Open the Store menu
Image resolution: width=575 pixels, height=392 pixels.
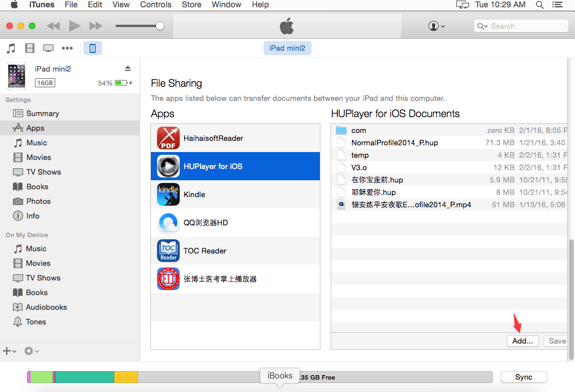191,5
